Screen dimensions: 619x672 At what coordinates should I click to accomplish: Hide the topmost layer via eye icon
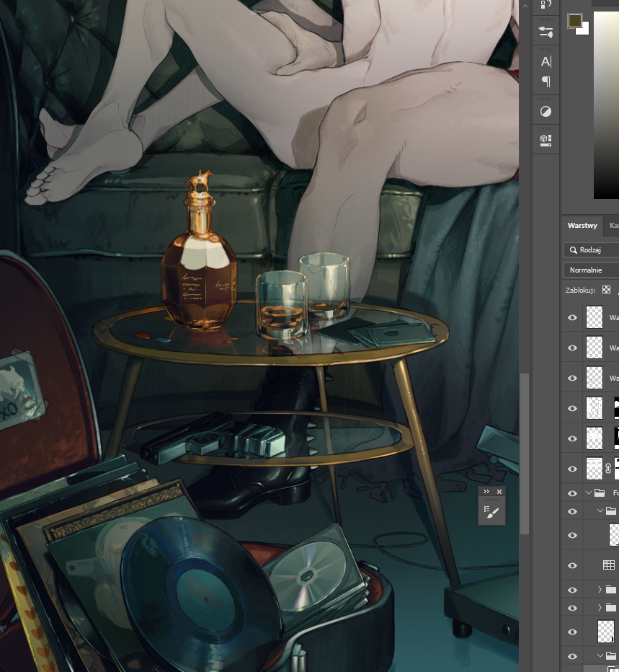573,317
